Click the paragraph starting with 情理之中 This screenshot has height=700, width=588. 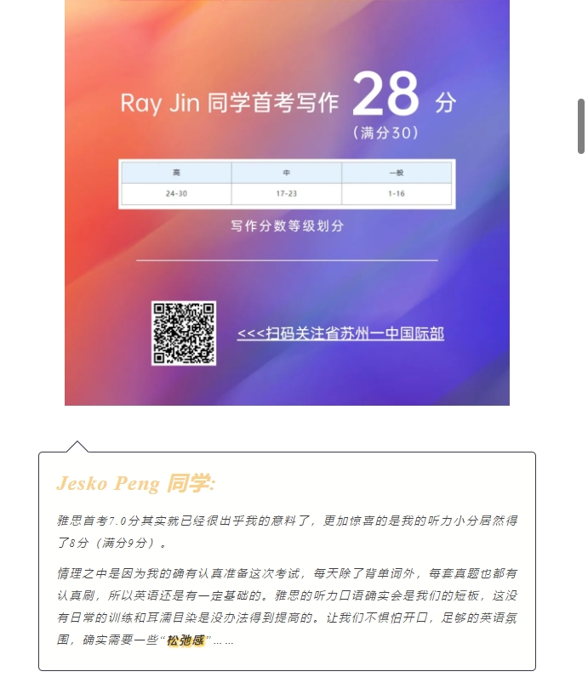[x=287, y=606]
